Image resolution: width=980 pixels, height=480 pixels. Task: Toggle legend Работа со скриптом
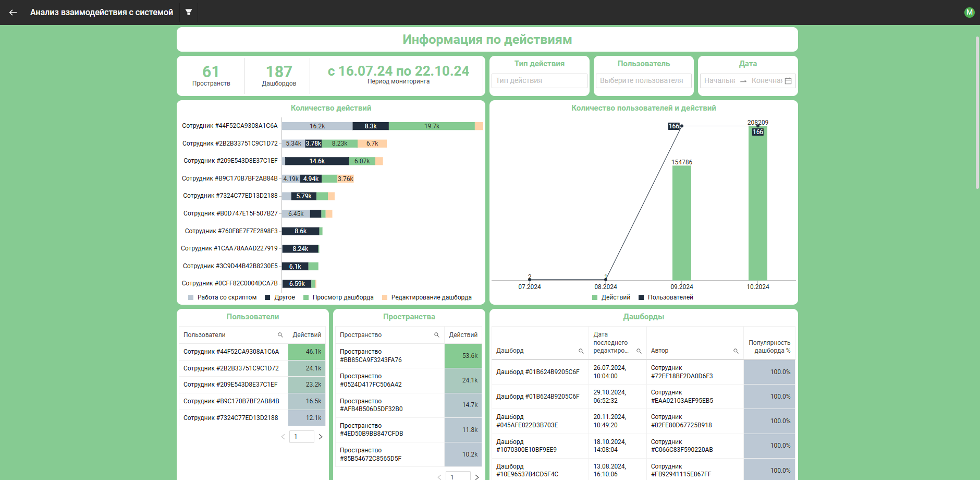point(223,297)
